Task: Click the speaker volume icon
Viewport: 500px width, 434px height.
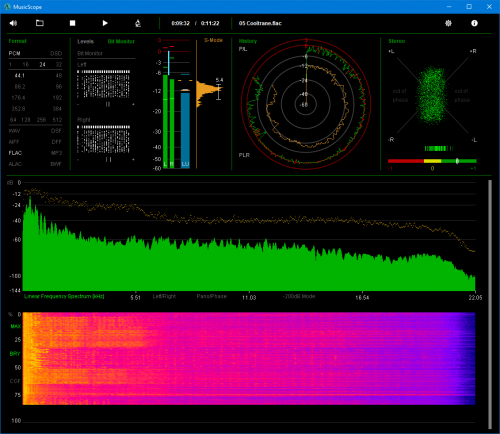Action: tap(13, 23)
